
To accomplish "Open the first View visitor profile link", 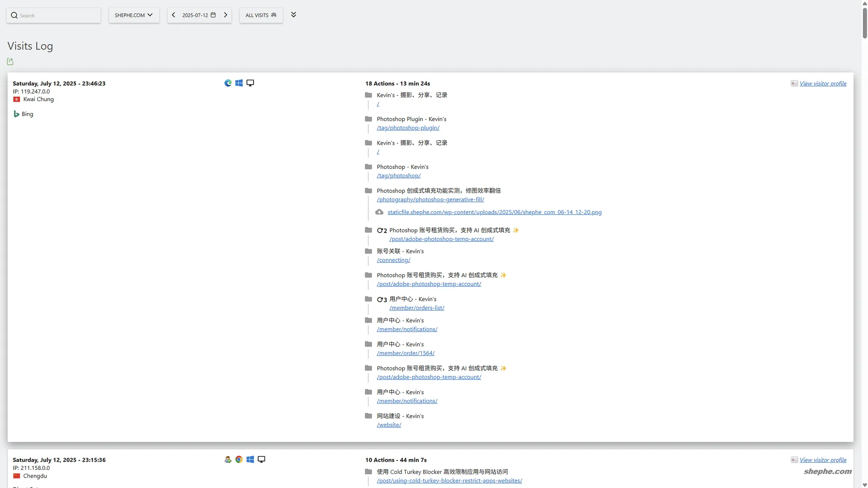I will click(x=823, y=84).
